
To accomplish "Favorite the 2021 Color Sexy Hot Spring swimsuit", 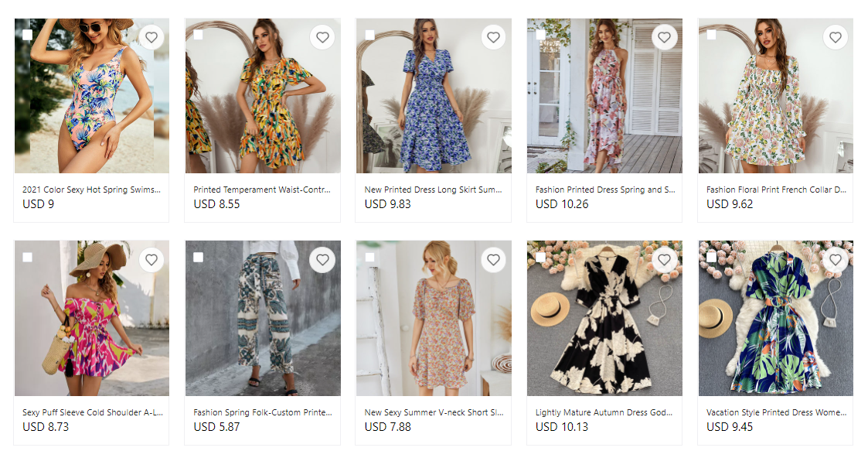I will click(151, 37).
